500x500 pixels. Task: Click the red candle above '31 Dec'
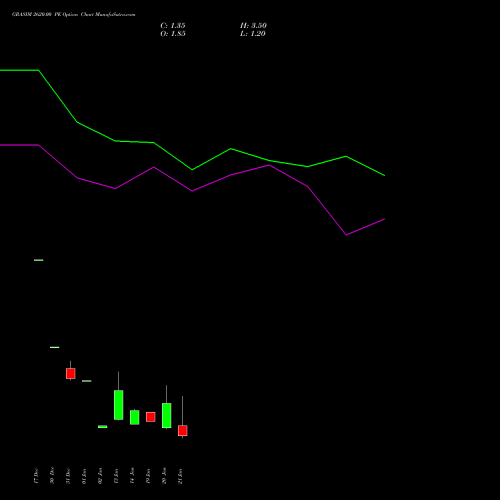(71, 373)
